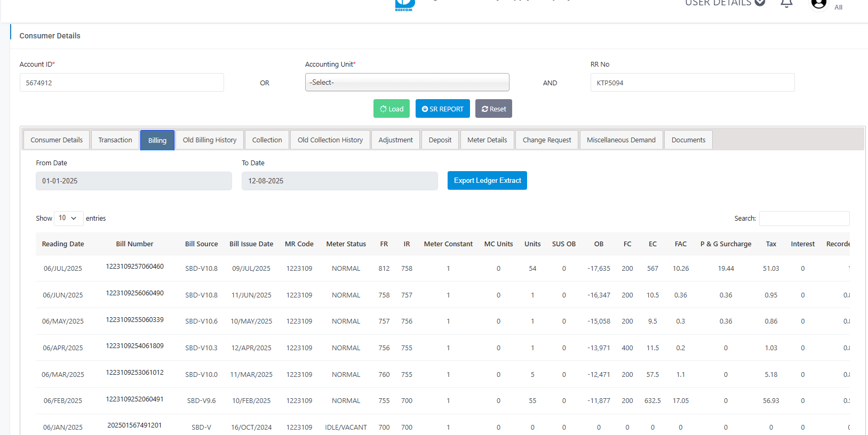
Task: Open the notifications bell
Action: point(786,4)
